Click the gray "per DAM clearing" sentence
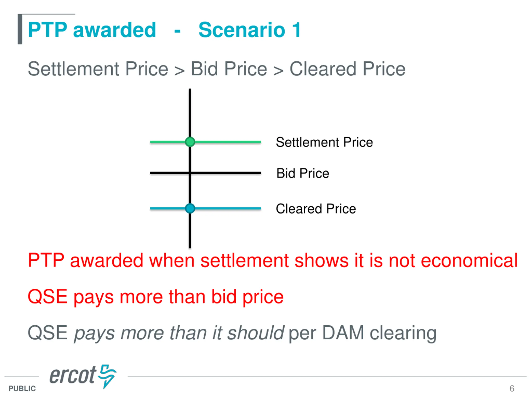The height and width of the screenshot is (399, 532). 232,333
